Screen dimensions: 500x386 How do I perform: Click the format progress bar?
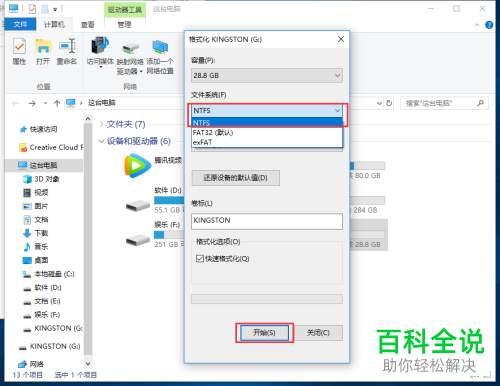267,299
